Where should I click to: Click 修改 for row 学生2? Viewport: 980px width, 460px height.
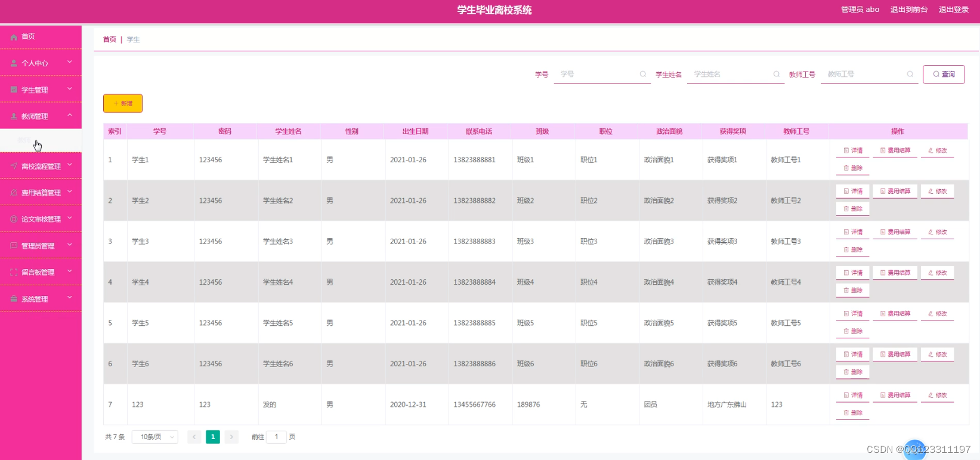coord(938,191)
